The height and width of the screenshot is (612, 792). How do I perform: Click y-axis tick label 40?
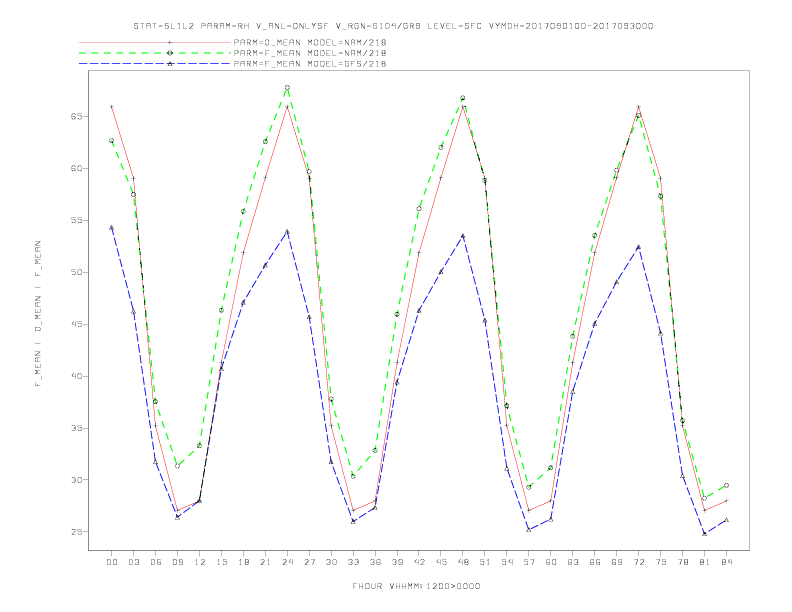[x=76, y=377]
